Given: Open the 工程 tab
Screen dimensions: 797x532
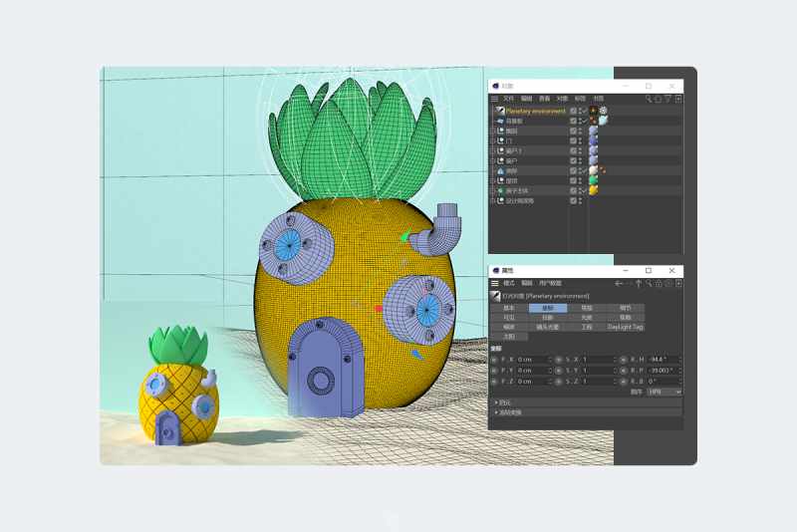Looking at the screenshot, I should tap(587, 327).
